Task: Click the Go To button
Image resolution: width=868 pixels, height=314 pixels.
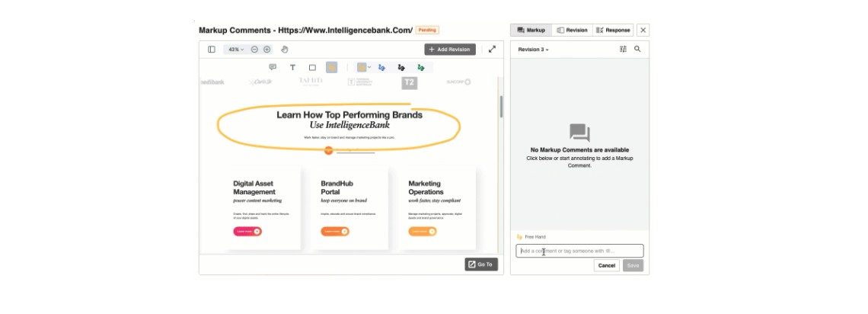Action: (x=481, y=264)
